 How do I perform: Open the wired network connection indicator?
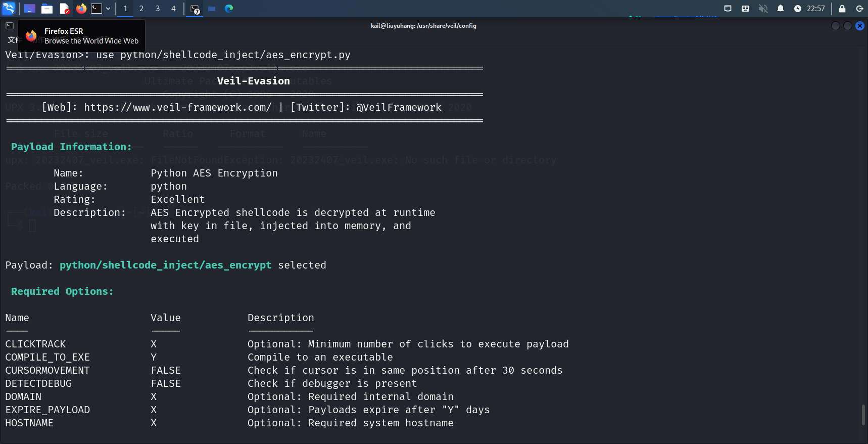tap(728, 9)
